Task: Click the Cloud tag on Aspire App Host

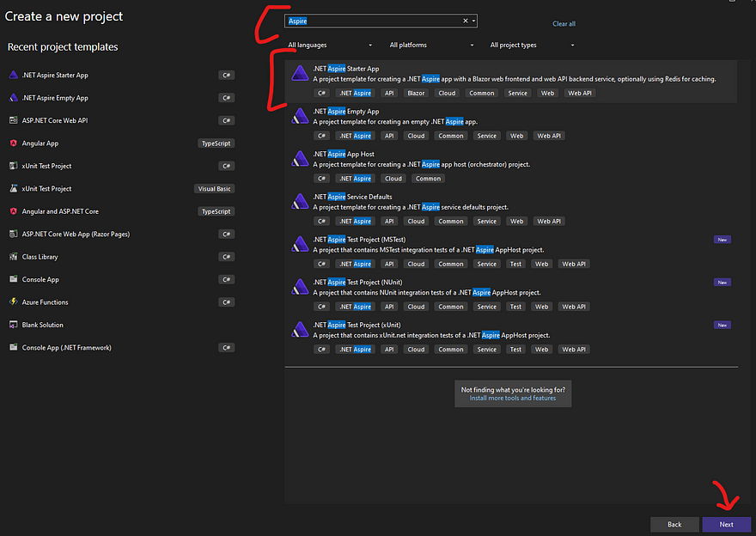Action: [393, 179]
